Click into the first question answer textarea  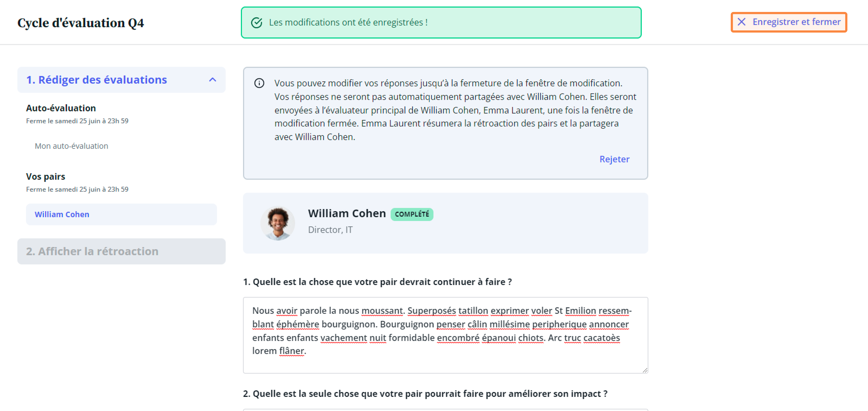(x=445, y=335)
